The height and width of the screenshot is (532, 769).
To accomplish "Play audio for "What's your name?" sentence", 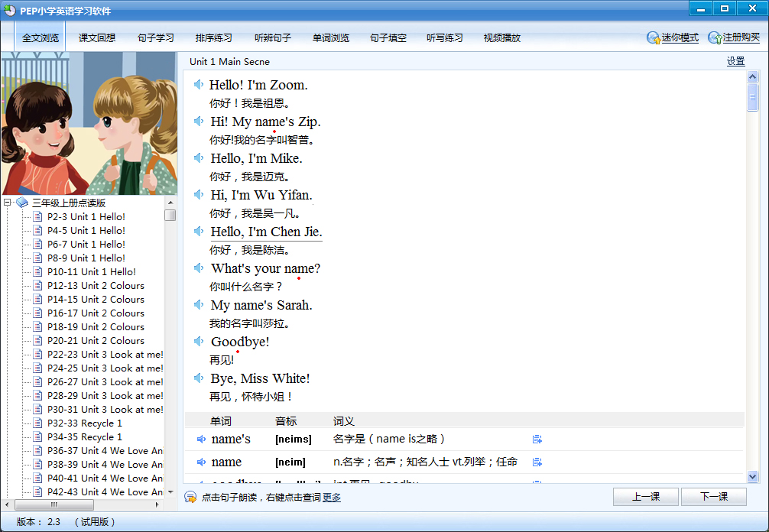I will point(199,268).
